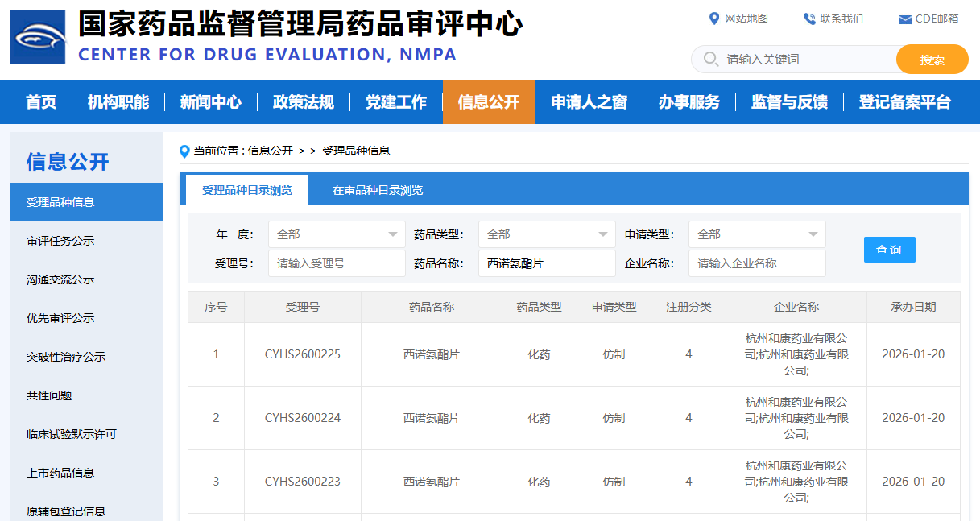This screenshot has width=980, height=521.
Task: Click the CDE logo in the header
Action: (38, 36)
